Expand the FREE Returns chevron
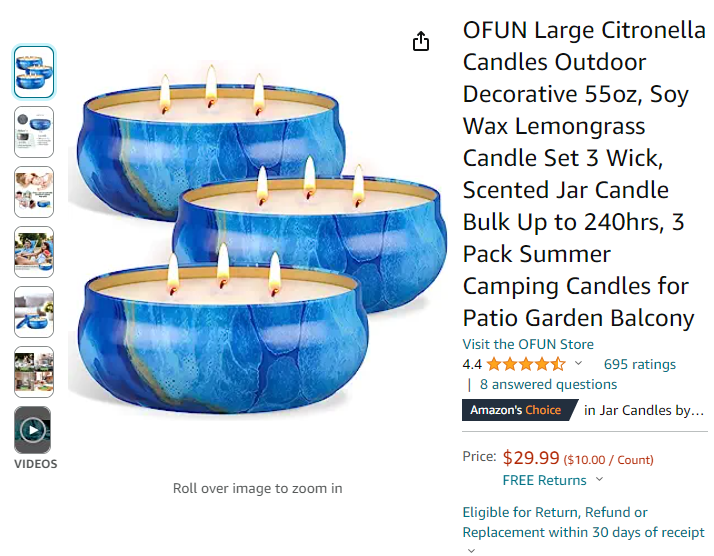The width and height of the screenshot is (714, 556). [x=597, y=481]
